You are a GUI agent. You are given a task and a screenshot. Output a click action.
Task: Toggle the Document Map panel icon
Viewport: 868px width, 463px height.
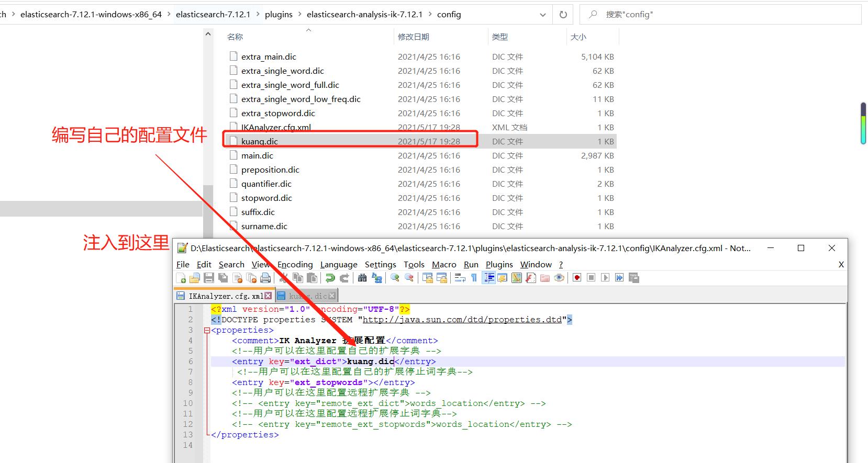tap(517, 278)
